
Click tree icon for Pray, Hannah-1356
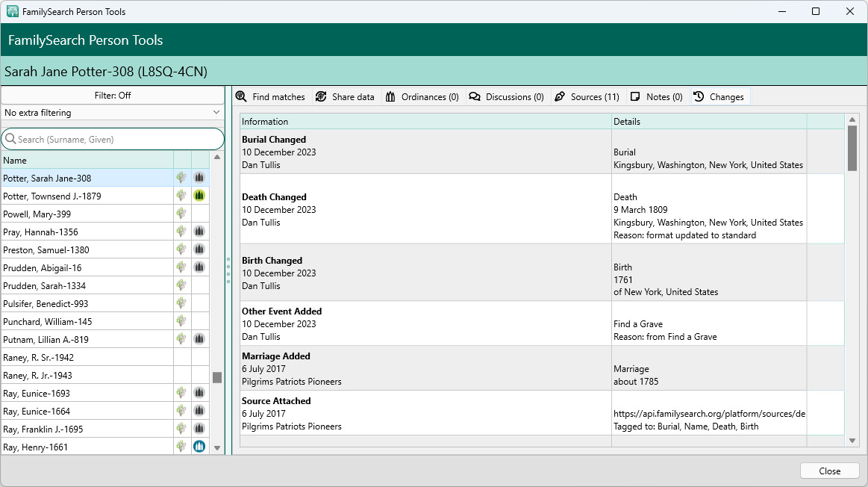181,232
